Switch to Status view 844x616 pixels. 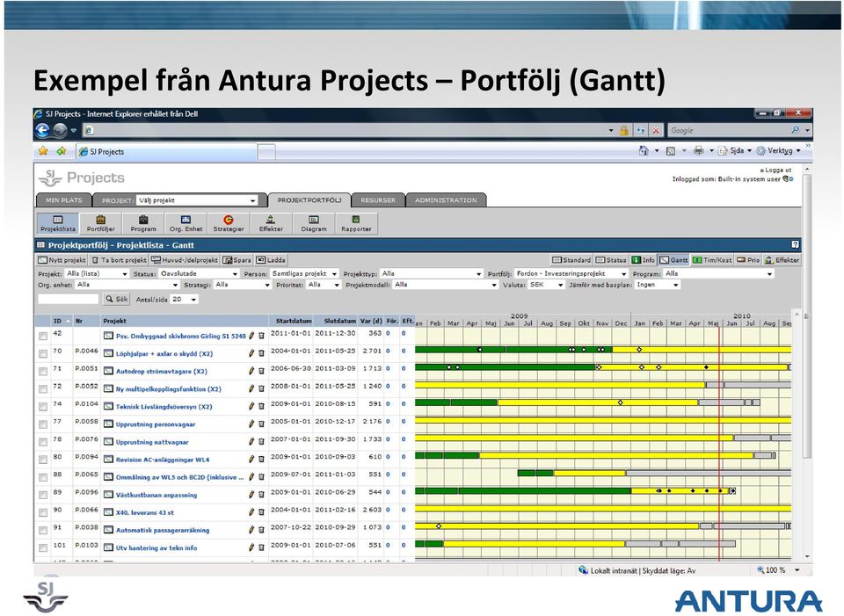click(611, 260)
